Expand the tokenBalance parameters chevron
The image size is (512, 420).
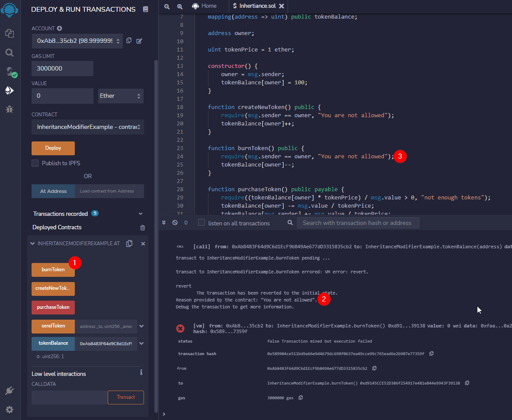point(141,343)
